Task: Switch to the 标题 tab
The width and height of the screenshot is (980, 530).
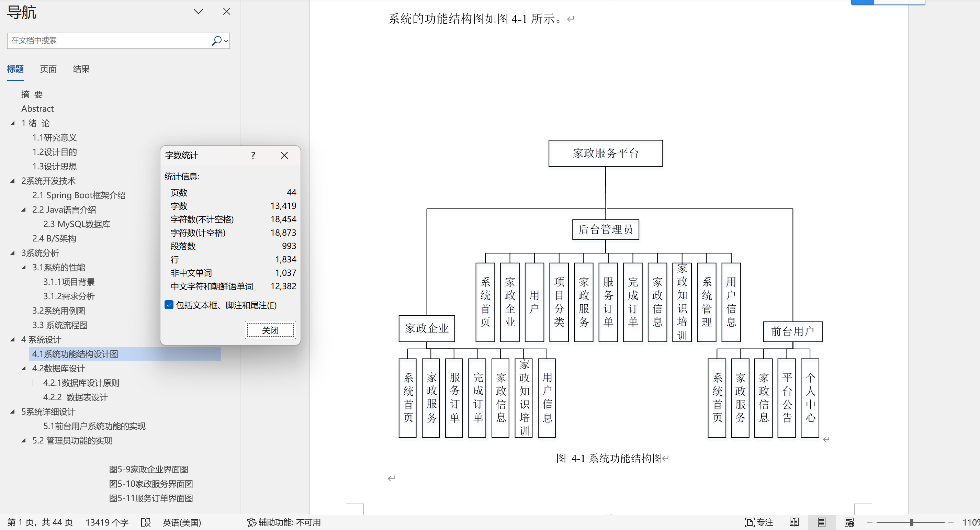Action: coord(15,69)
